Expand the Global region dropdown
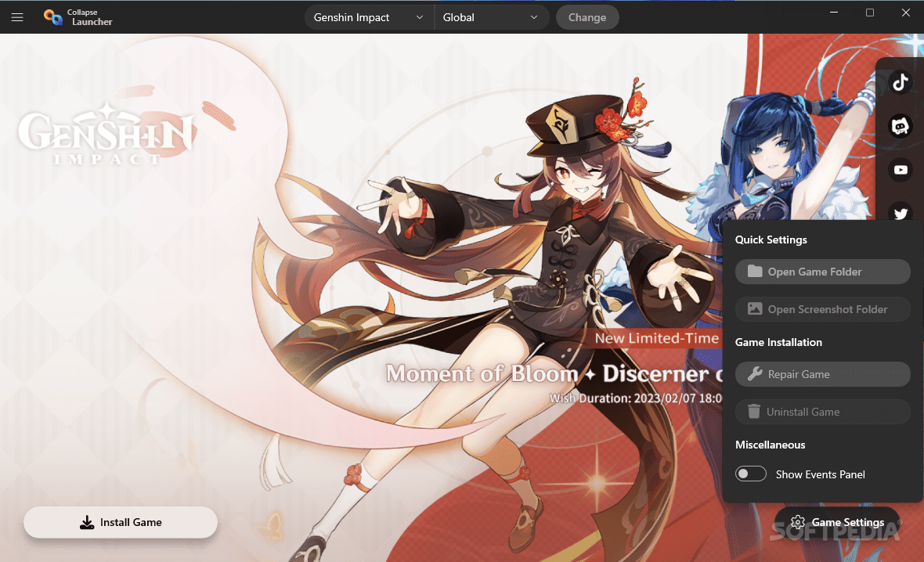The width and height of the screenshot is (924, 562). (x=491, y=18)
